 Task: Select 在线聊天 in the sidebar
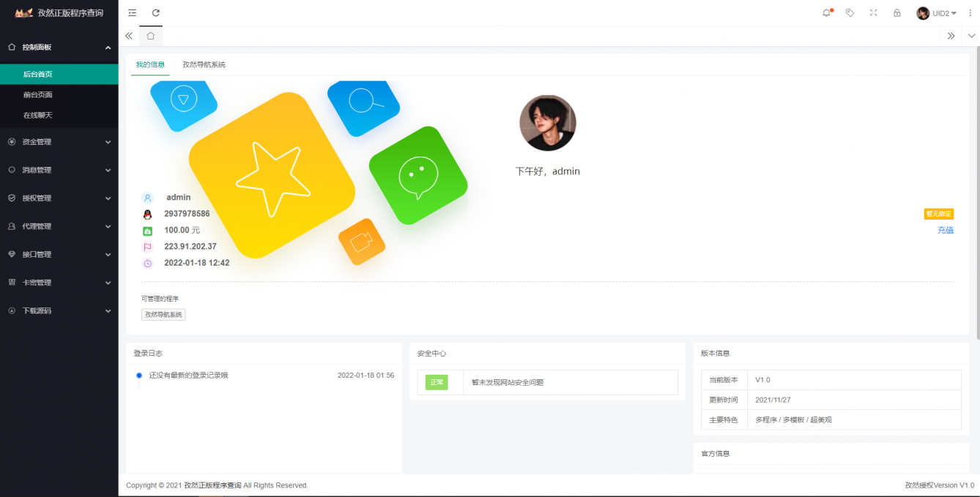tap(37, 115)
